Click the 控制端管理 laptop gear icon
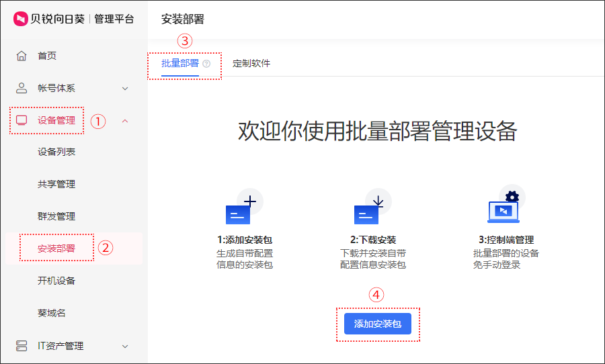Viewport: 605px width, 364px height. coord(506,204)
